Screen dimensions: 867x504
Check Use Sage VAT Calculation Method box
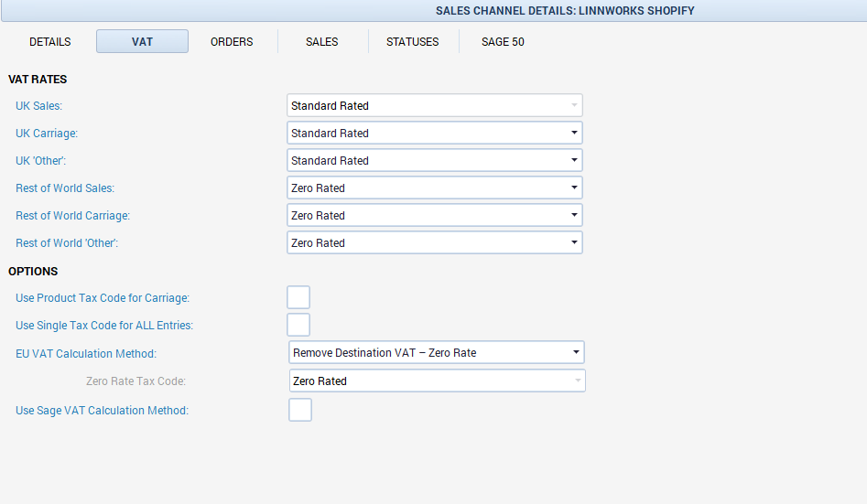point(300,410)
